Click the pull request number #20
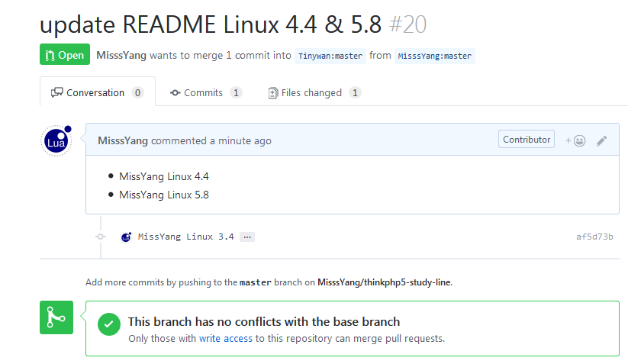The image size is (628, 364). (407, 25)
